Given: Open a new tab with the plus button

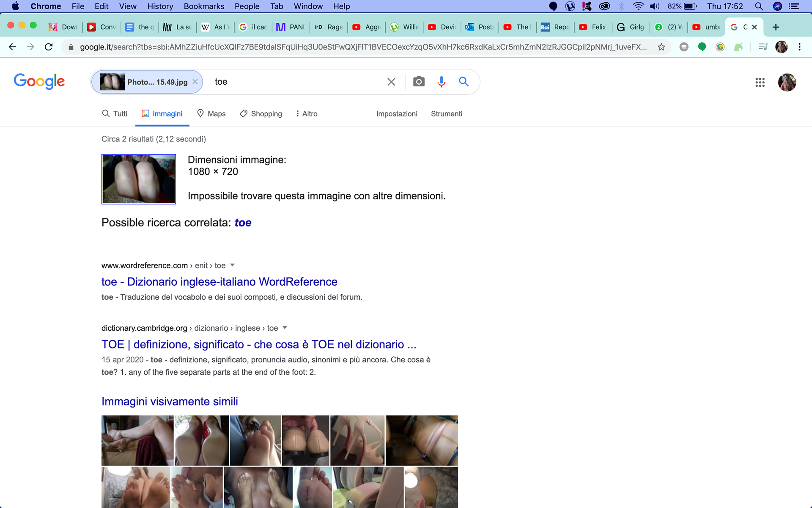Looking at the screenshot, I should pyautogui.click(x=776, y=27).
